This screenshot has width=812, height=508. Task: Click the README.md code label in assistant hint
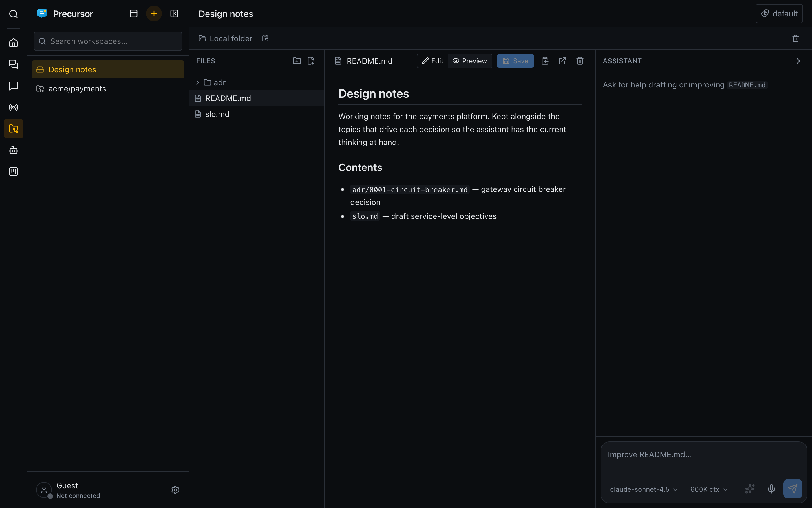(747, 85)
